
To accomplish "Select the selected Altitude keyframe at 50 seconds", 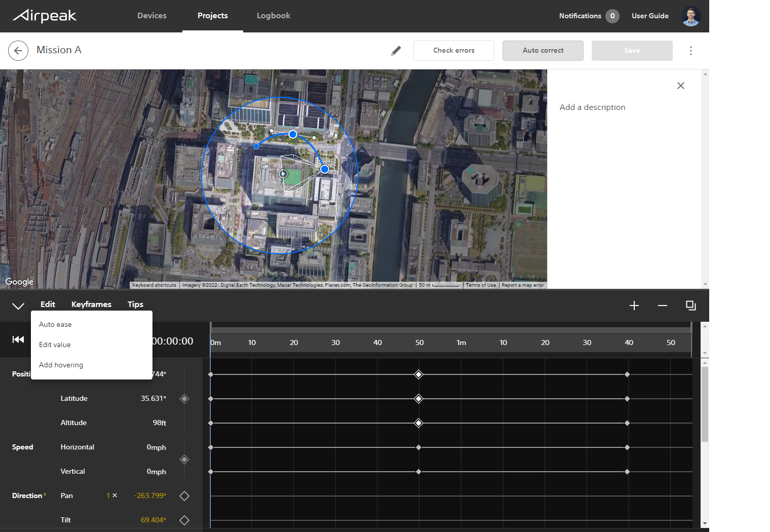I will click(418, 423).
